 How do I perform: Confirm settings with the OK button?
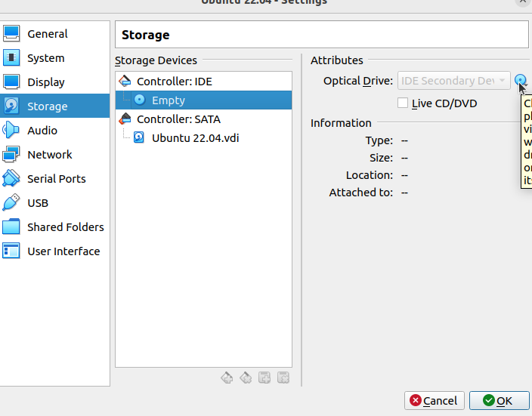click(499, 400)
